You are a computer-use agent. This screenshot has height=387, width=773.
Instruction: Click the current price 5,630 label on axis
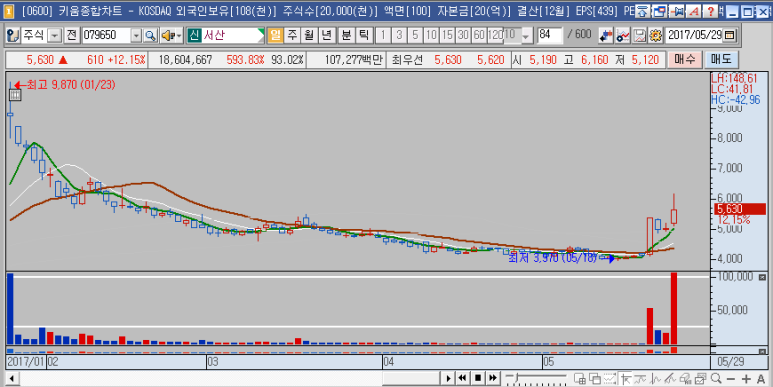(x=740, y=209)
